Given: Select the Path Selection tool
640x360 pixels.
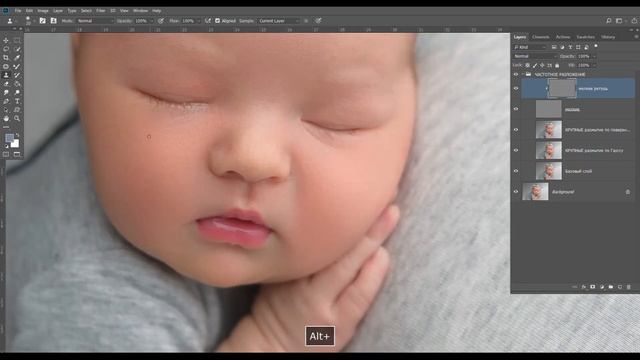Looking at the screenshot, I should click(6, 110).
